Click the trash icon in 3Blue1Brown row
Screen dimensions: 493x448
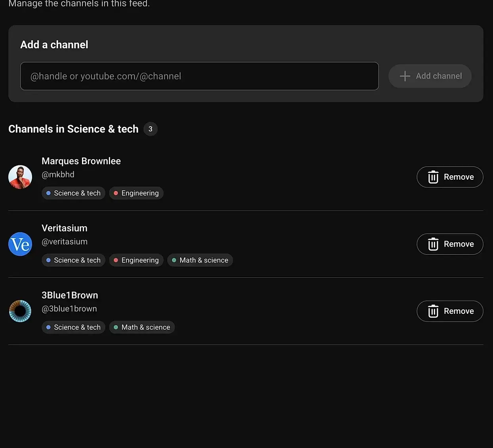tap(433, 311)
